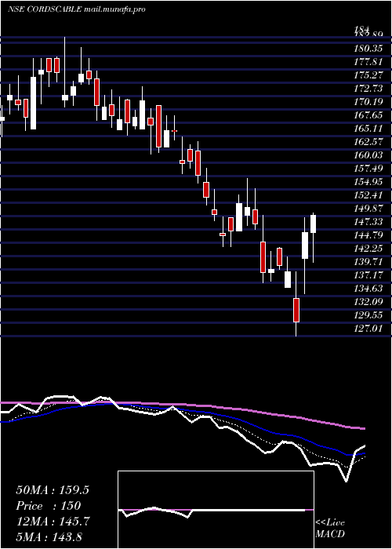Click the Price : 150 reading
The image size is (392, 549).
(49, 506)
